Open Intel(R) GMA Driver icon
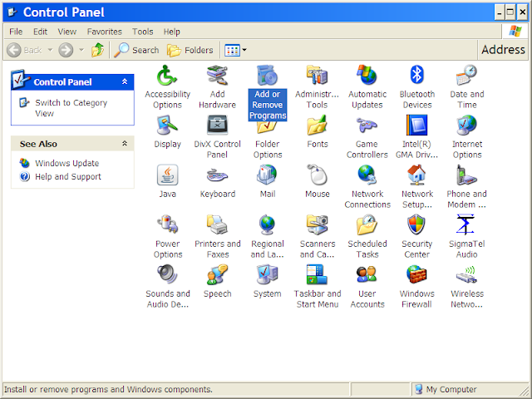This screenshot has width=532, height=399. tap(417, 125)
